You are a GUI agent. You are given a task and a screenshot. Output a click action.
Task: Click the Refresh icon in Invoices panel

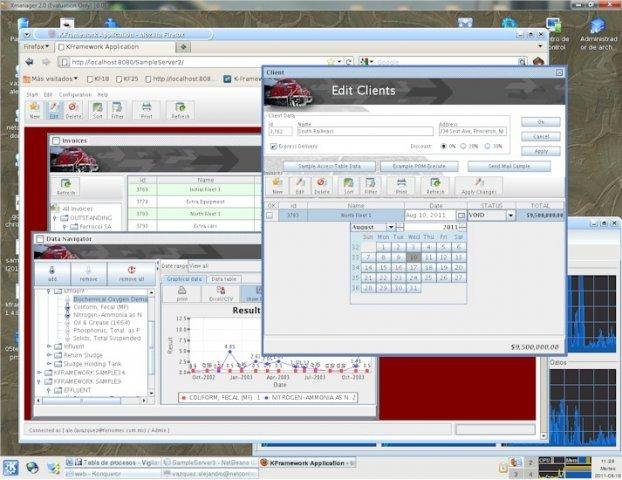66,187
